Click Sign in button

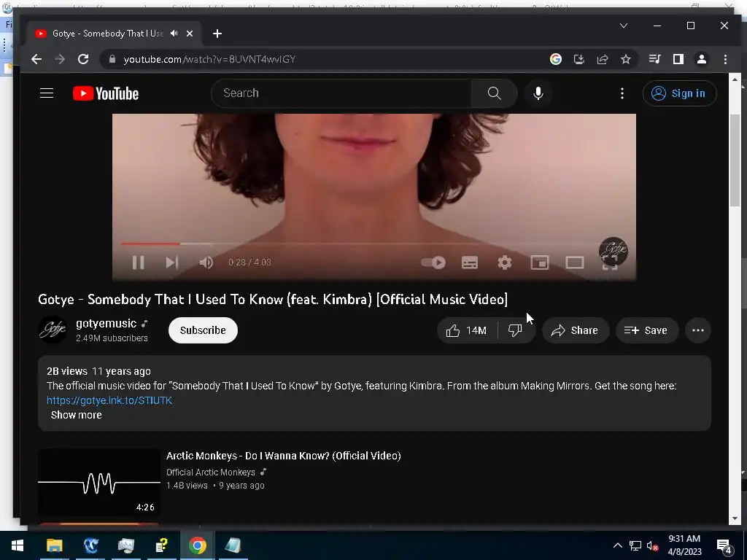coord(679,93)
